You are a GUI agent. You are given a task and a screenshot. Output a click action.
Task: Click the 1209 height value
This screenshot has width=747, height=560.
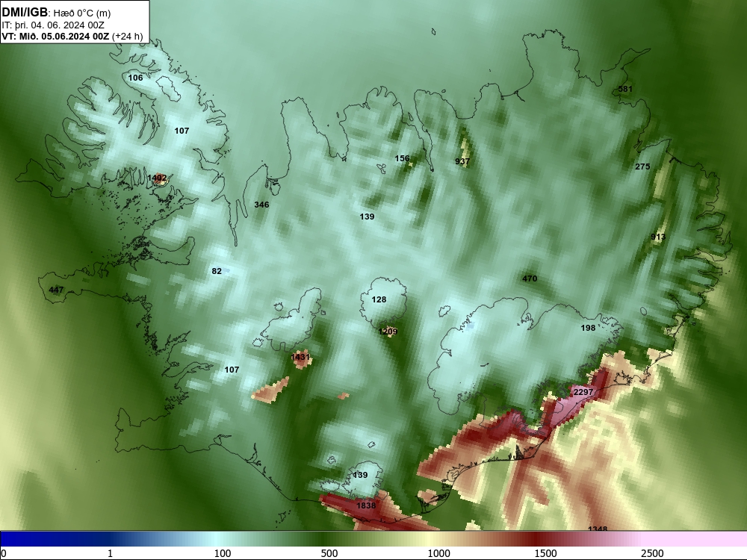pyautogui.click(x=388, y=332)
